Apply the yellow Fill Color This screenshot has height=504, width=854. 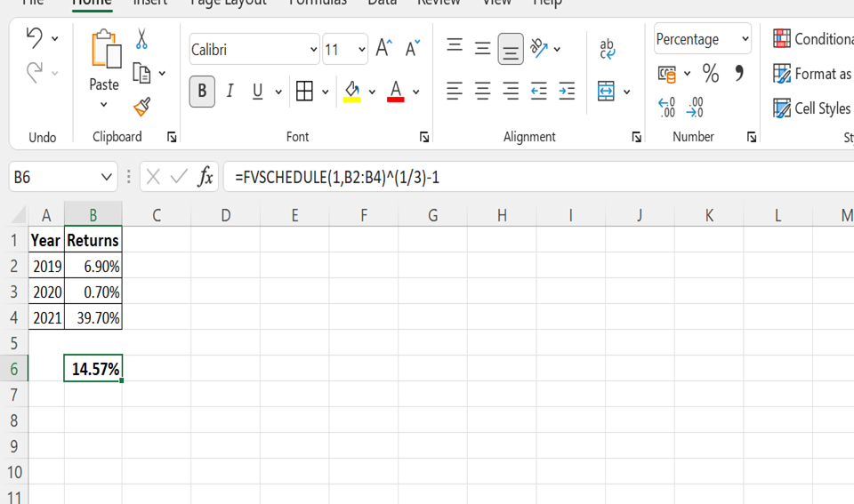click(x=352, y=92)
